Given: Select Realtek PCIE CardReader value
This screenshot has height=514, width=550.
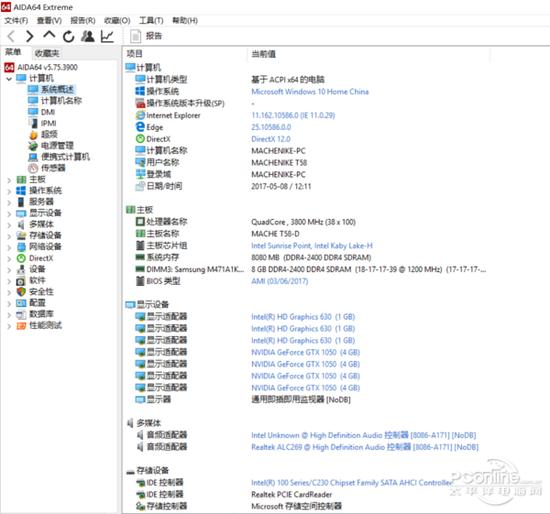Looking at the screenshot, I should 291,495.
